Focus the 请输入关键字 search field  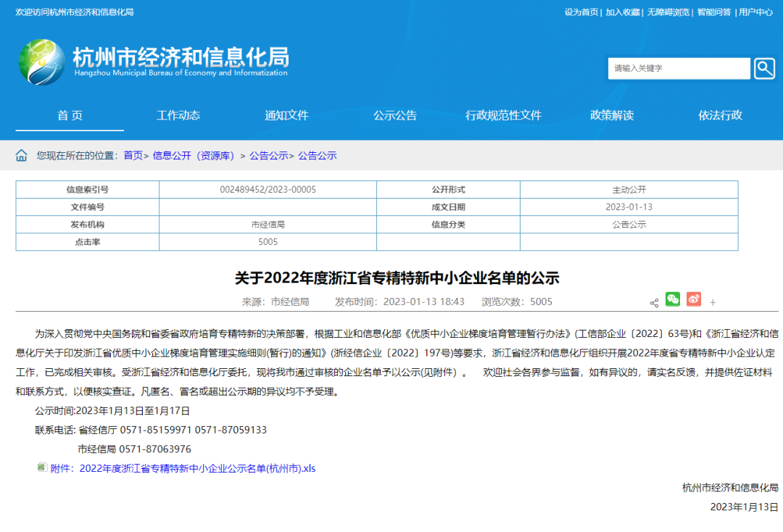679,68
